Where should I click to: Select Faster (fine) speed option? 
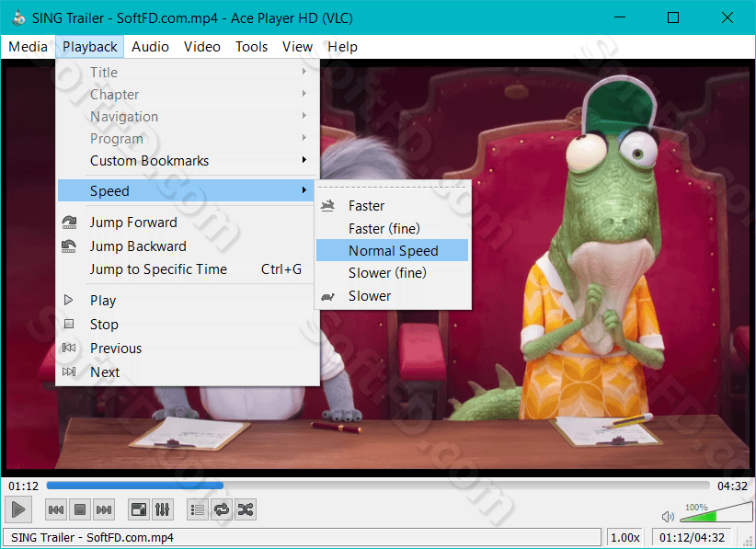(x=392, y=228)
